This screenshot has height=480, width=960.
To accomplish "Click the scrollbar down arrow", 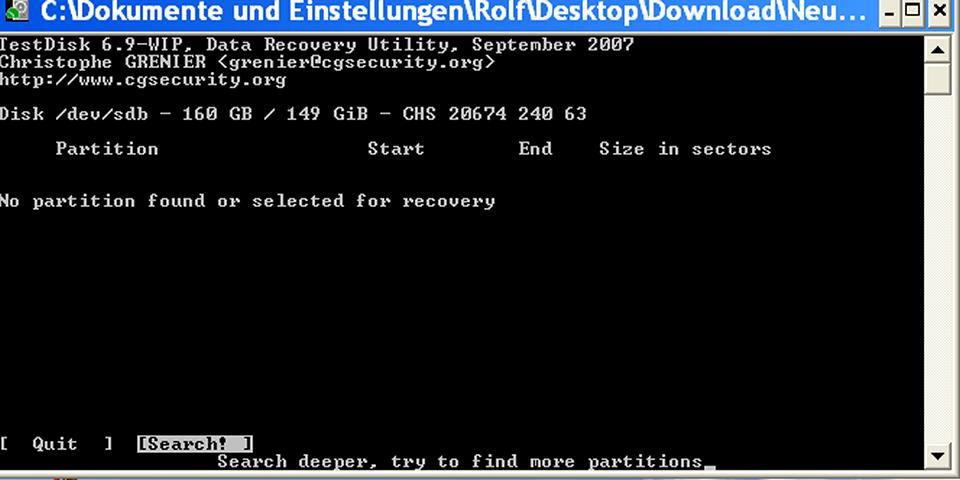I will 939,456.
